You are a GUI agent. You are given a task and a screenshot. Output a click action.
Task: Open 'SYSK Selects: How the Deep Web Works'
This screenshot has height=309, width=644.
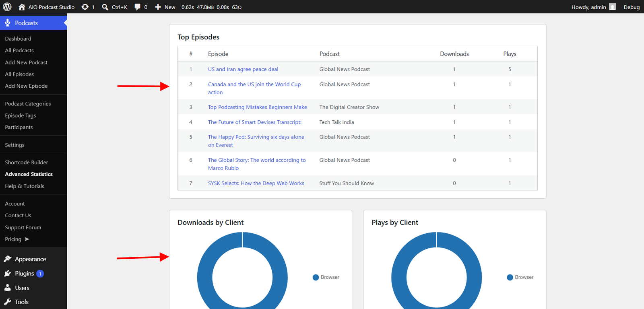(256, 183)
